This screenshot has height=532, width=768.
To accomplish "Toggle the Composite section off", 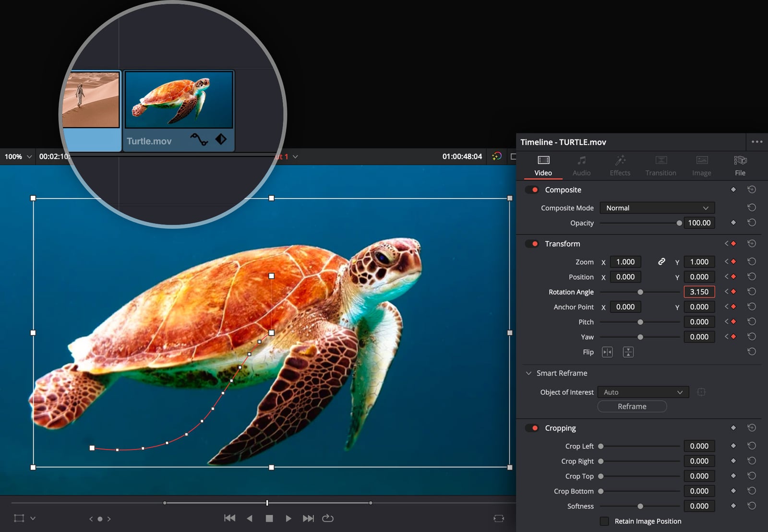I will click(x=532, y=190).
